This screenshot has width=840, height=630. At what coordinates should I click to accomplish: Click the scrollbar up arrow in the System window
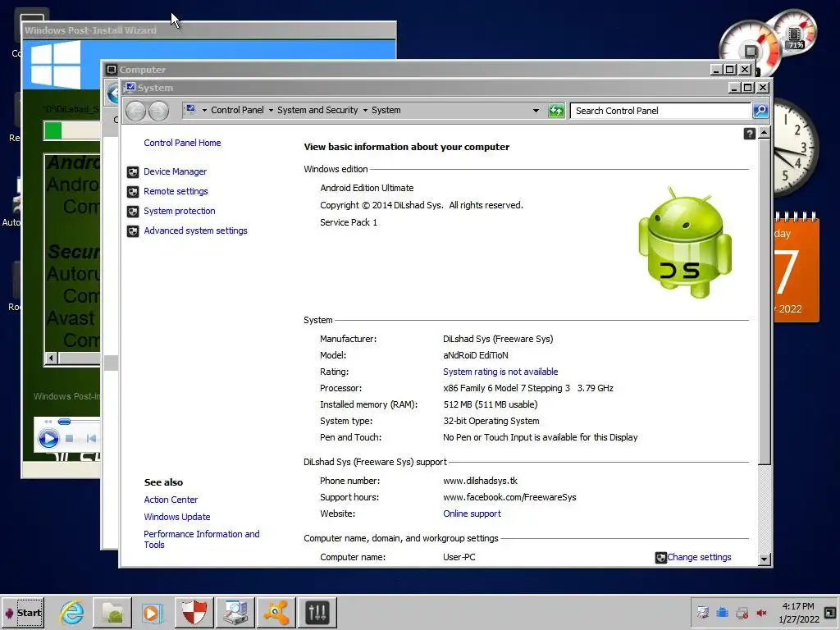(765, 132)
